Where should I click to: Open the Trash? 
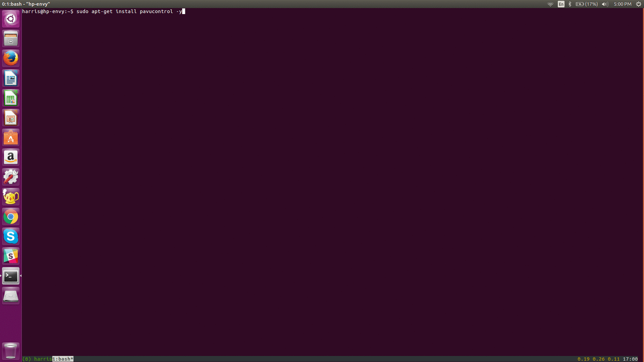pos(11,351)
